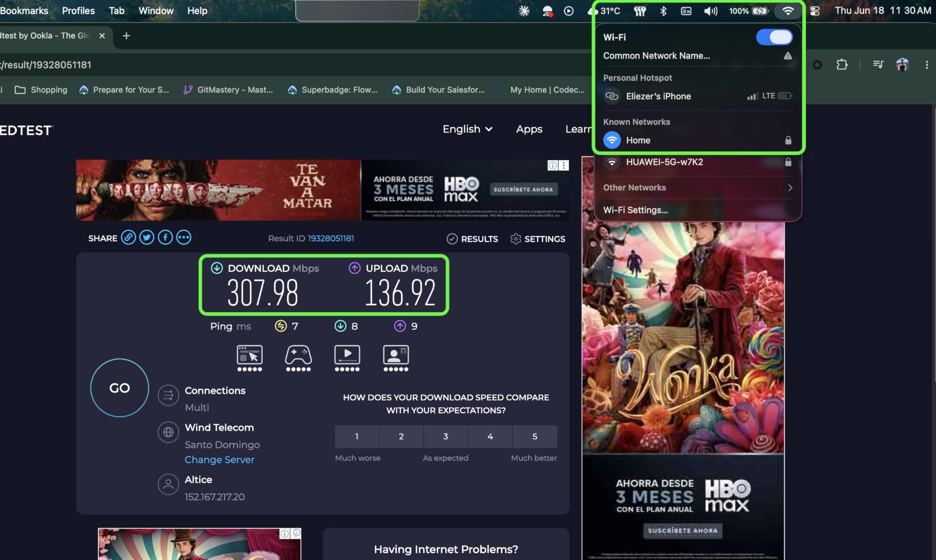Screen dimensions: 936x560
Task: Select the Home Wi-Fi network
Action: click(697, 140)
